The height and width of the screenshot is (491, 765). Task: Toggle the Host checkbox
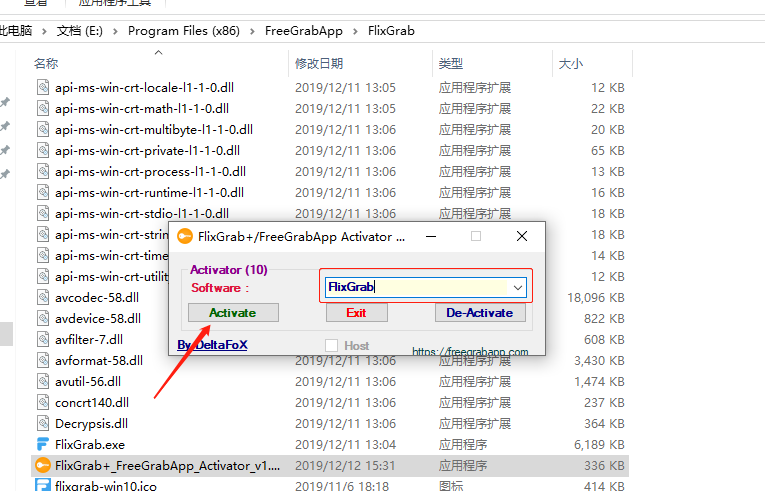pyautogui.click(x=331, y=346)
